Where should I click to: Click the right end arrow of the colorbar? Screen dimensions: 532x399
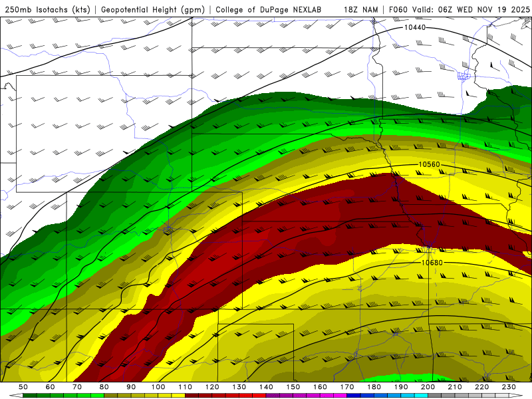pos(516,396)
